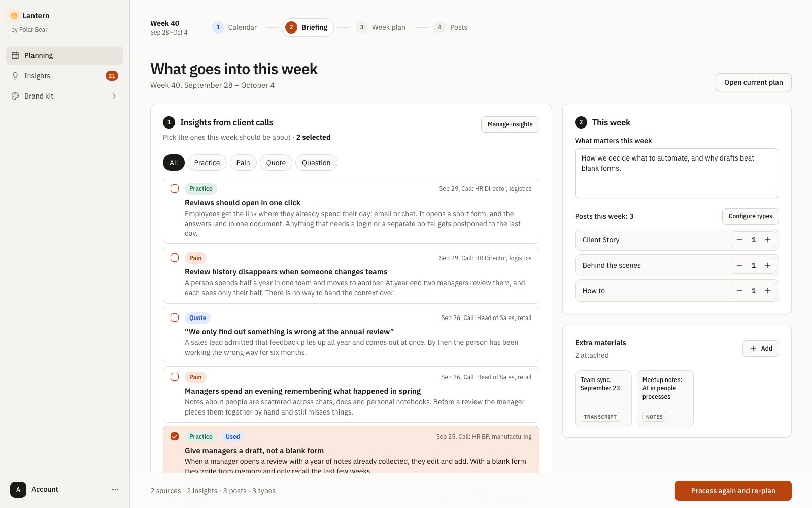Click the TRANSCRIPT label

tap(600, 417)
